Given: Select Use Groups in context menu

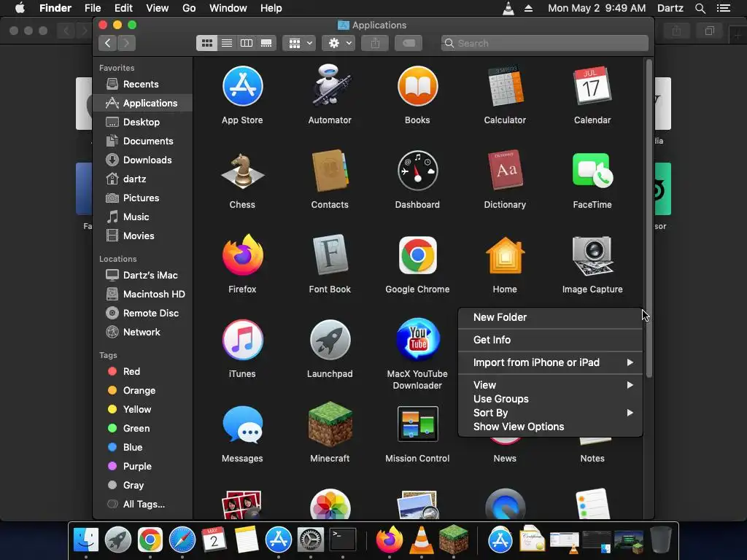Looking at the screenshot, I should click(x=550, y=399).
